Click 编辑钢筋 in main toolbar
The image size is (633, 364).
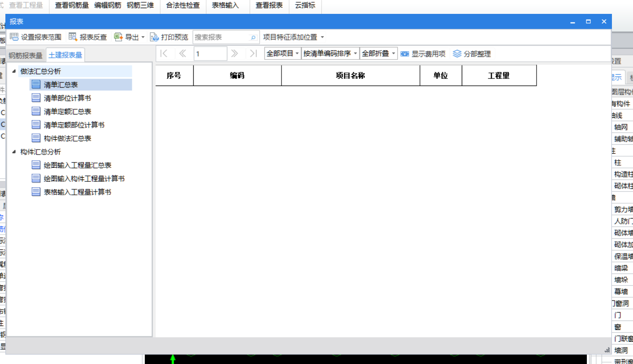(108, 6)
